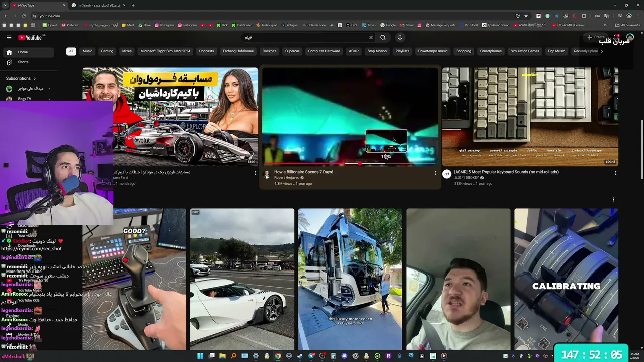644x362 pixels.
Task: Open File Explorer from the taskbar
Action: [x=222, y=356]
